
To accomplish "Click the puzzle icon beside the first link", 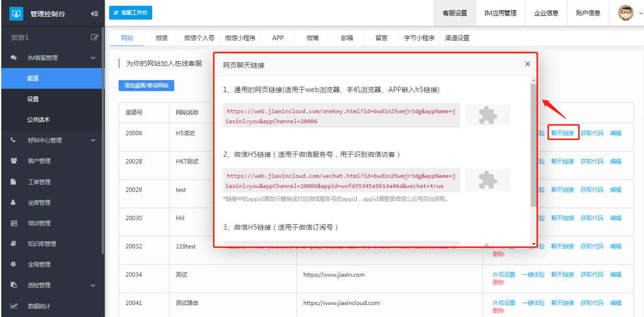I will [x=487, y=115].
